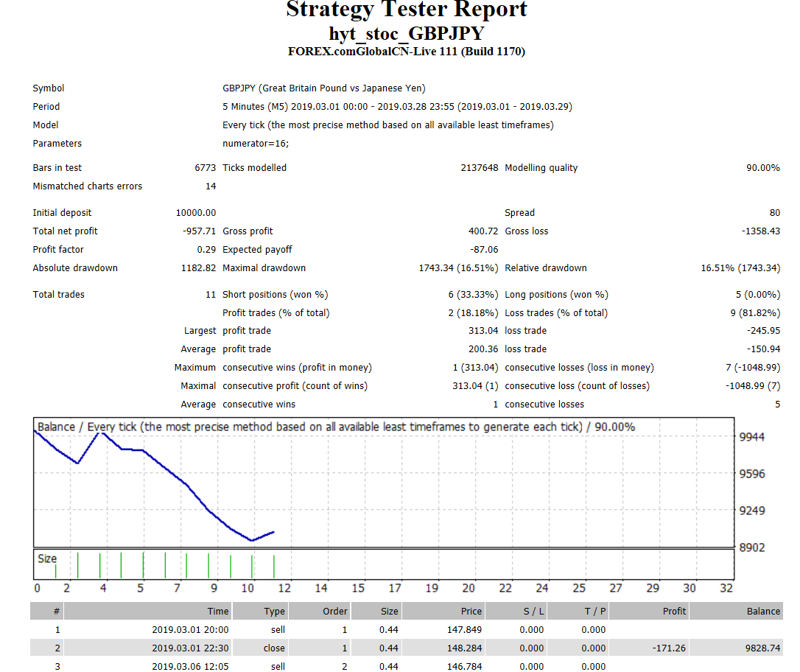
Task: Select the numerator=16 parameter value
Action: tap(256, 144)
